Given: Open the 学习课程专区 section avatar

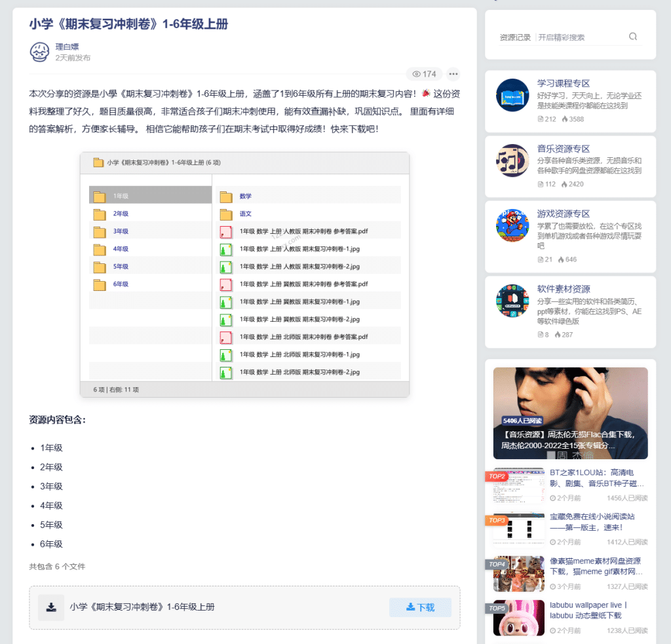Looking at the screenshot, I should 512,95.
